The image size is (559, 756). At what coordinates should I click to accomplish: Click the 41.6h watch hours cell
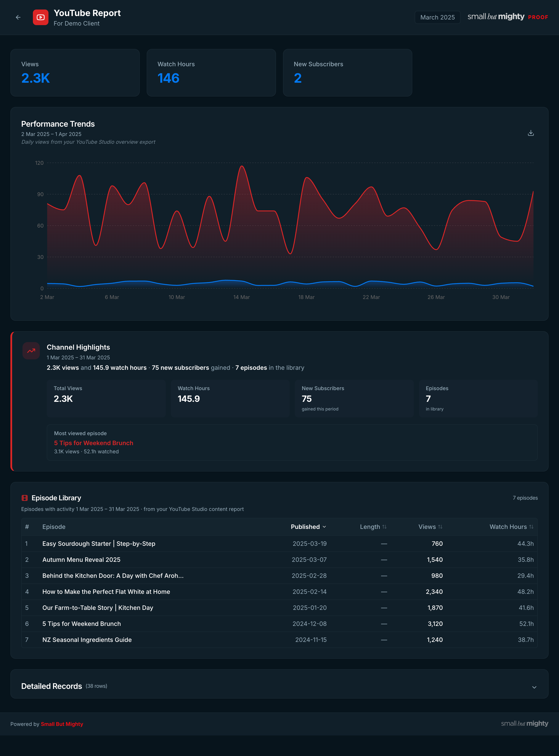click(526, 608)
